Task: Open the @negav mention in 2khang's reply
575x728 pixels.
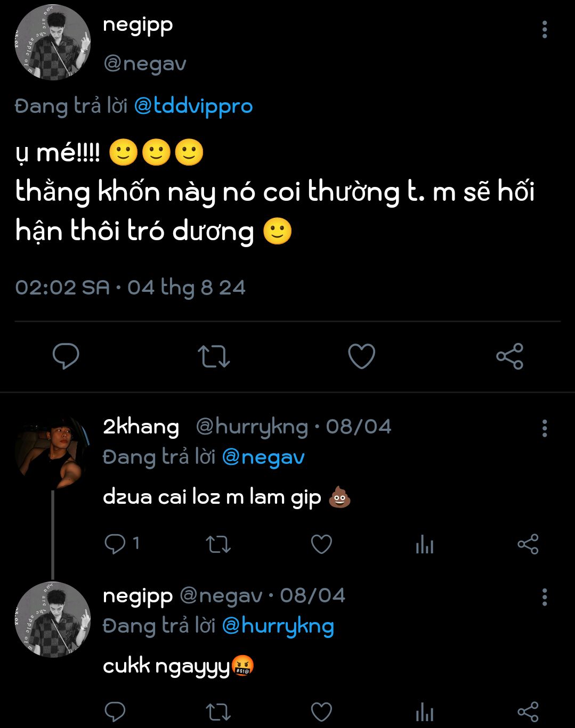Action: (263, 457)
